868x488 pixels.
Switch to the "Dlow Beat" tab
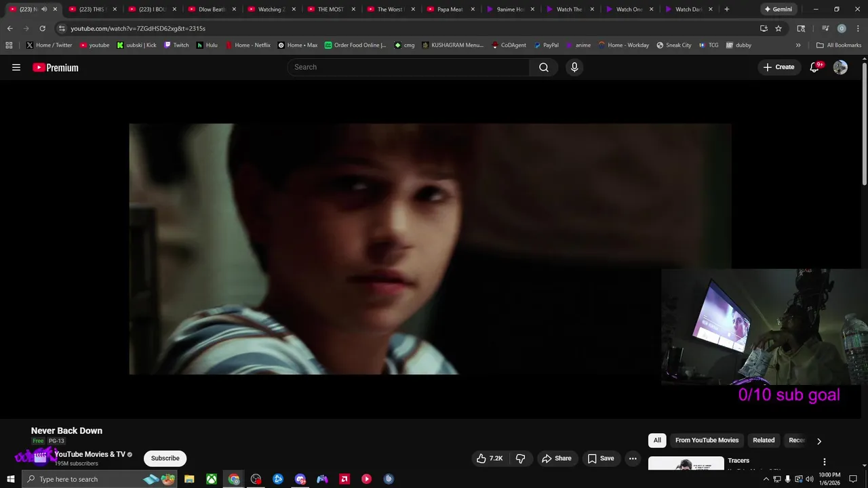[x=212, y=9]
